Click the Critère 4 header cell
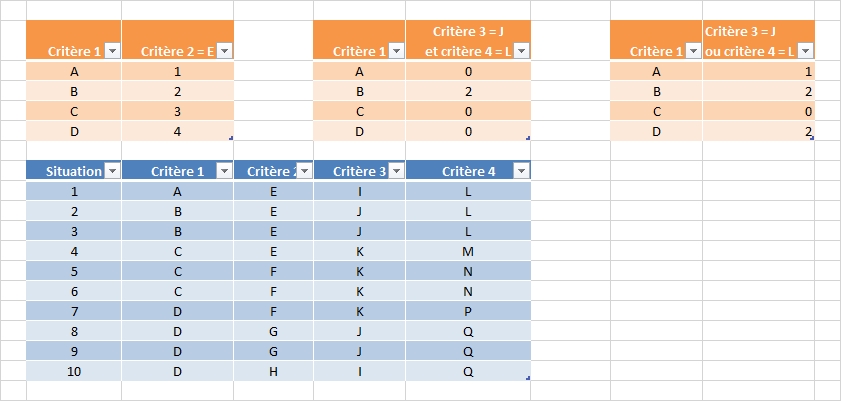The width and height of the screenshot is (841, 401). coord(462,171)
